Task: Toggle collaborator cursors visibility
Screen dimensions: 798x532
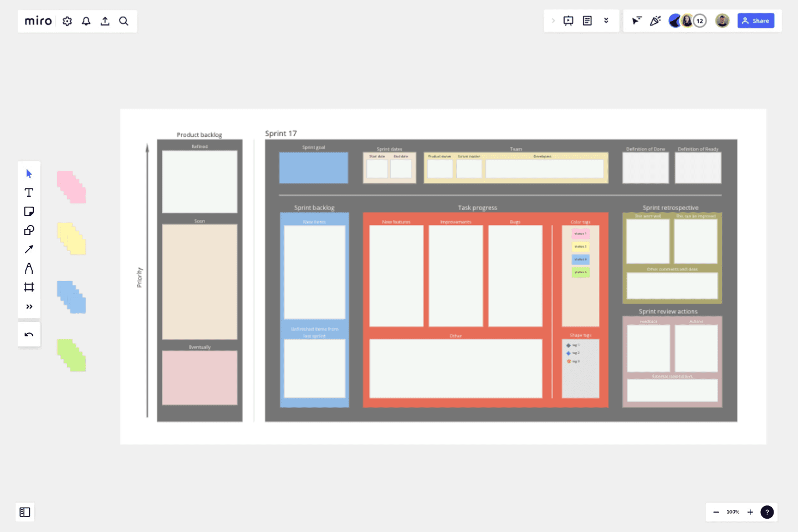Action: [636, 21]
